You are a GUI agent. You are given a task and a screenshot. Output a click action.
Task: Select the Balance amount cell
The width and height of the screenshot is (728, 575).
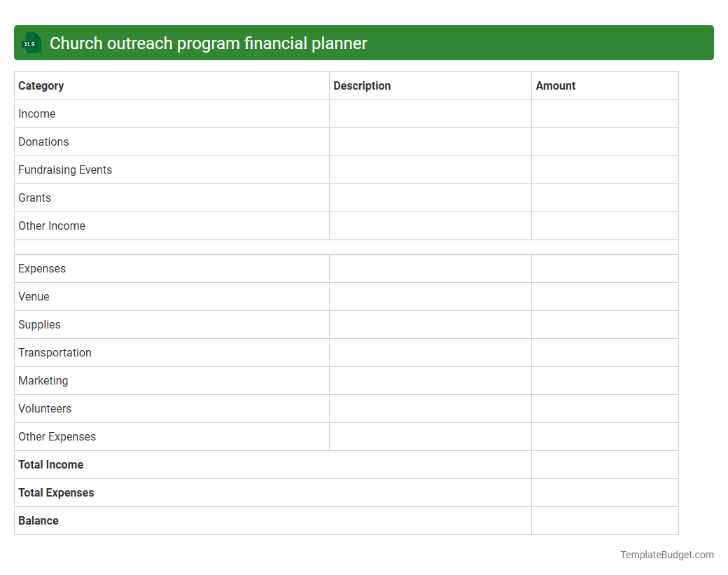tap(605, 520)
